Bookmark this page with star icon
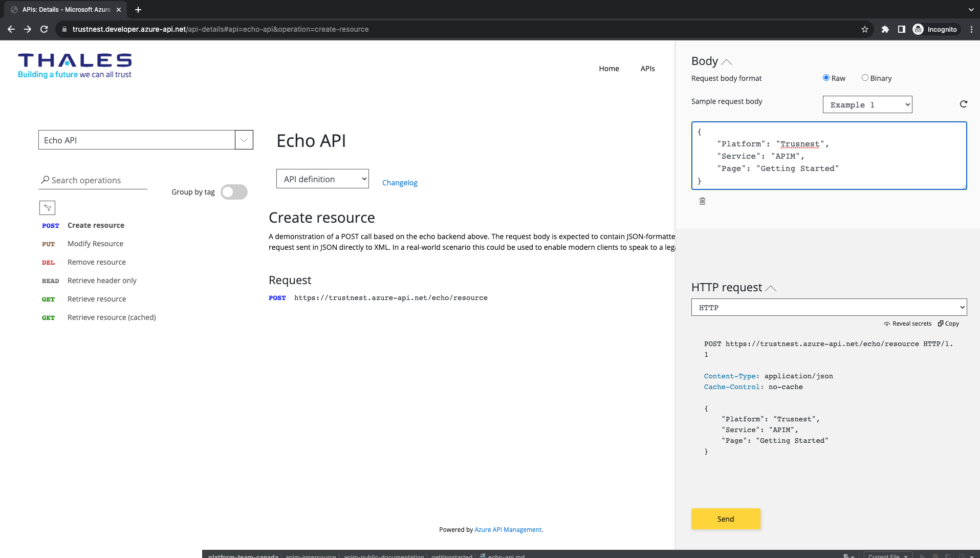Screen dimensions: 980x558 (x=865, y=29)
